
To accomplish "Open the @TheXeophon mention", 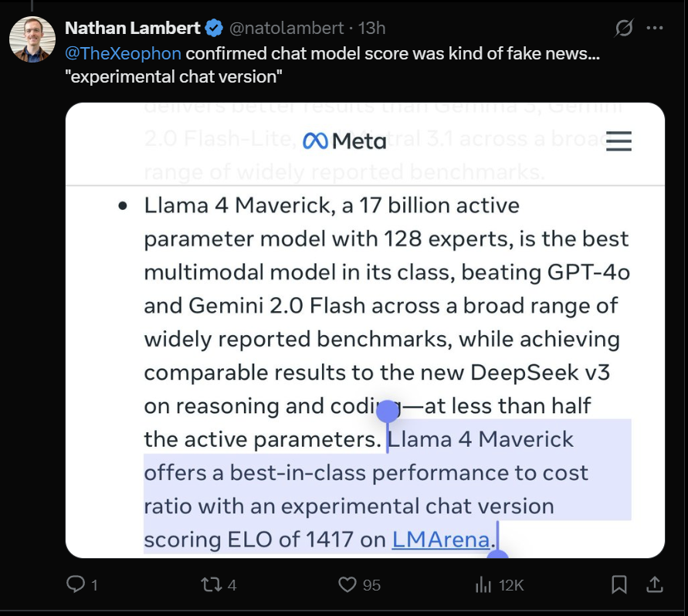I will coord(123,53).
